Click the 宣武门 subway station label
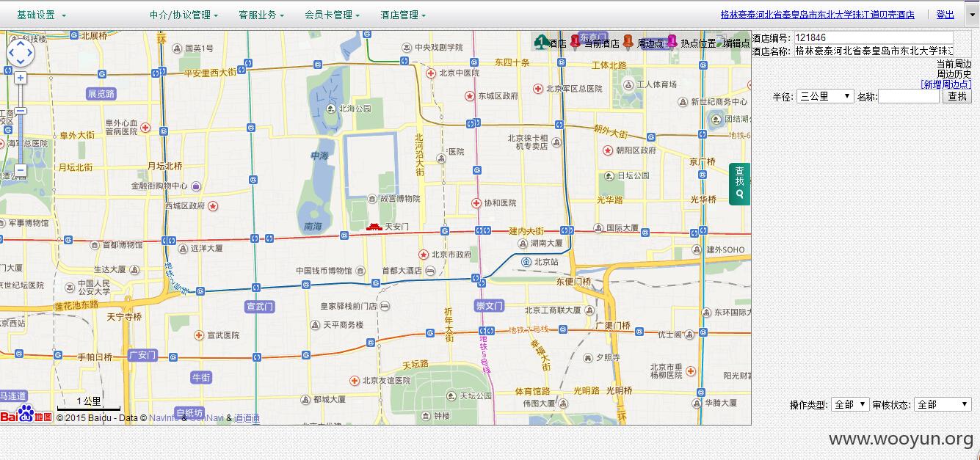 click(260, 306)
